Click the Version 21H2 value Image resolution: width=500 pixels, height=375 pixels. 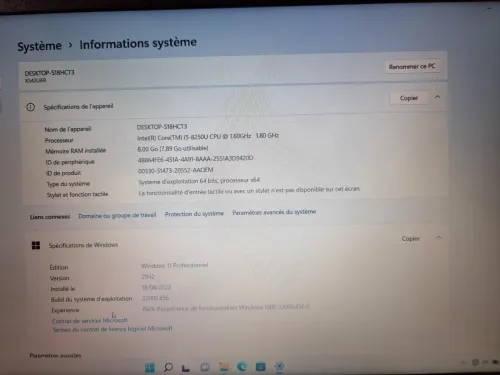pyautogui.click(x=148, y=277)
